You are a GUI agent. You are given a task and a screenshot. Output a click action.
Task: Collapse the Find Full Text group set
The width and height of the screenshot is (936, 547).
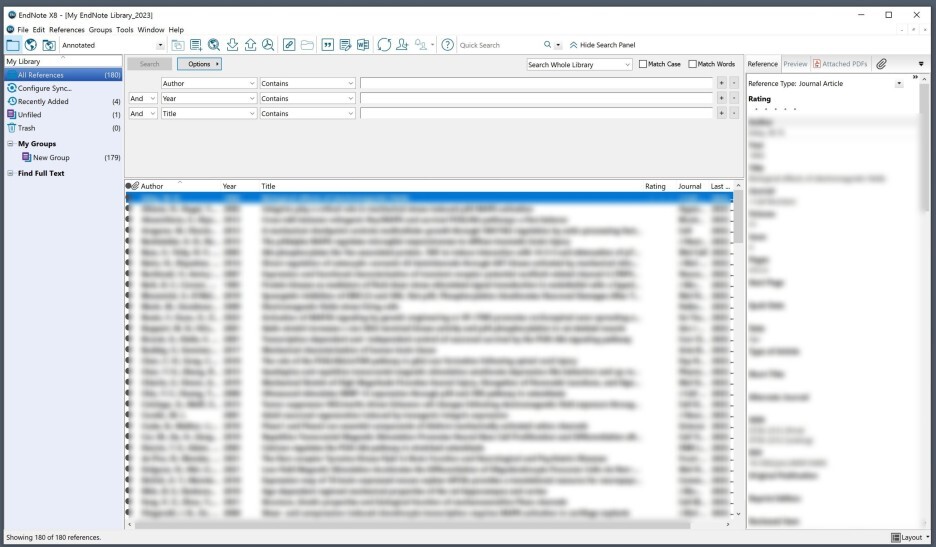(x=10, y=173)
